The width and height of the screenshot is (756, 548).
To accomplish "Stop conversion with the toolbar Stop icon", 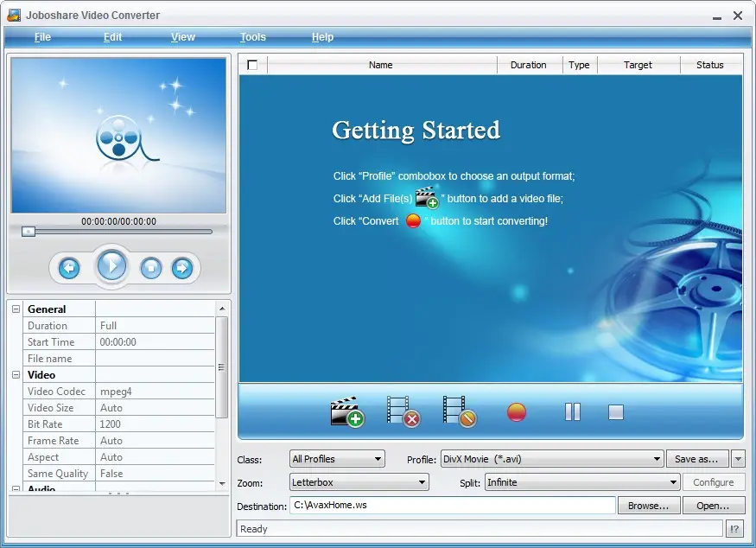I will (x=616, y=412).
